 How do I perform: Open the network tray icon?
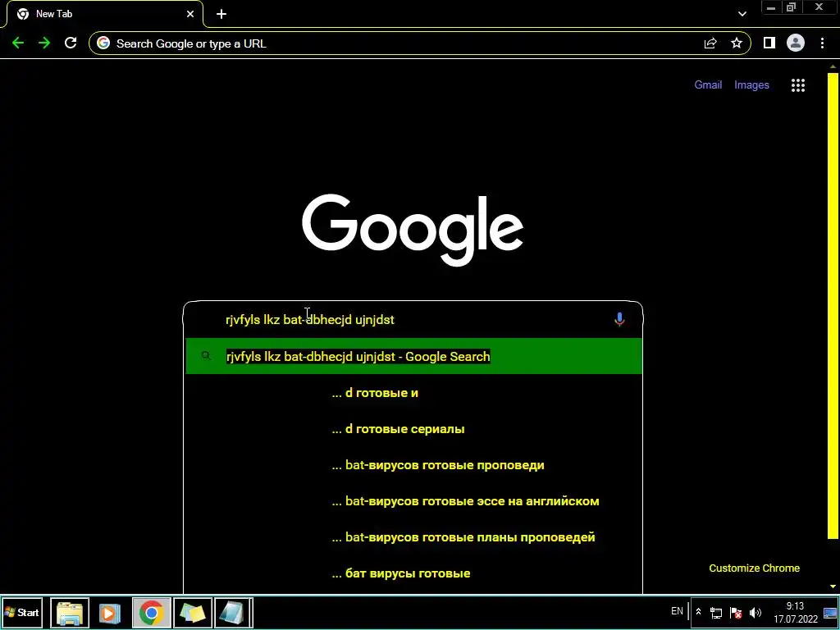(716, 613)
